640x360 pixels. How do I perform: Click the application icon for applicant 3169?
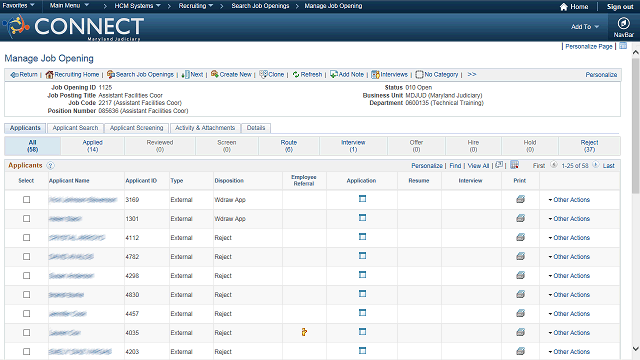click(x=362, y=199)
